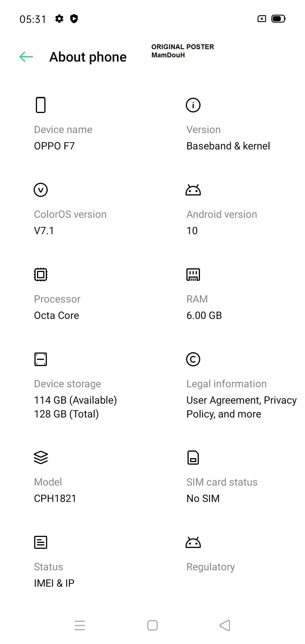Select the RAM memory icon
Screen dimensions: 305x644
[x=193, y=274]
